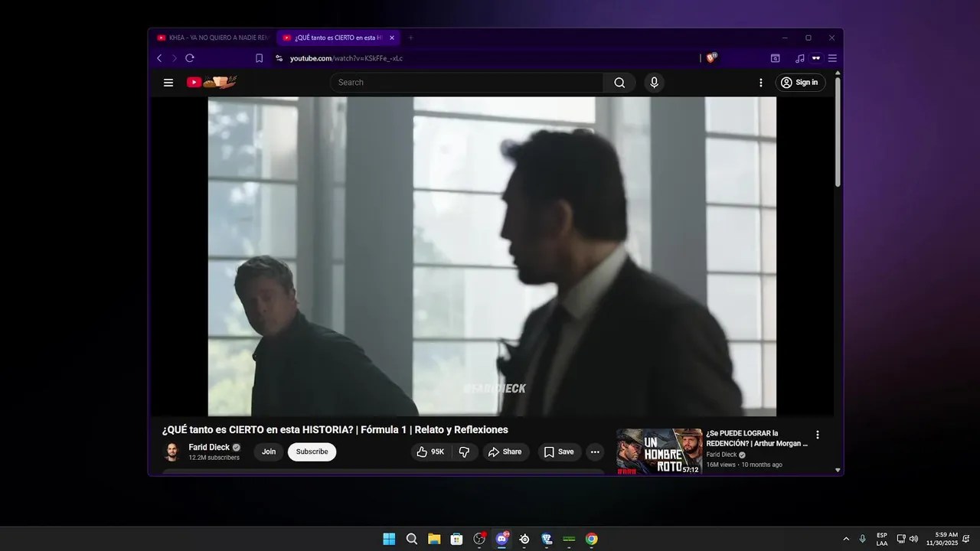Open the browser main menu with three lines
The height and width of the screenshot is (551, 980).
pos(832,58)
